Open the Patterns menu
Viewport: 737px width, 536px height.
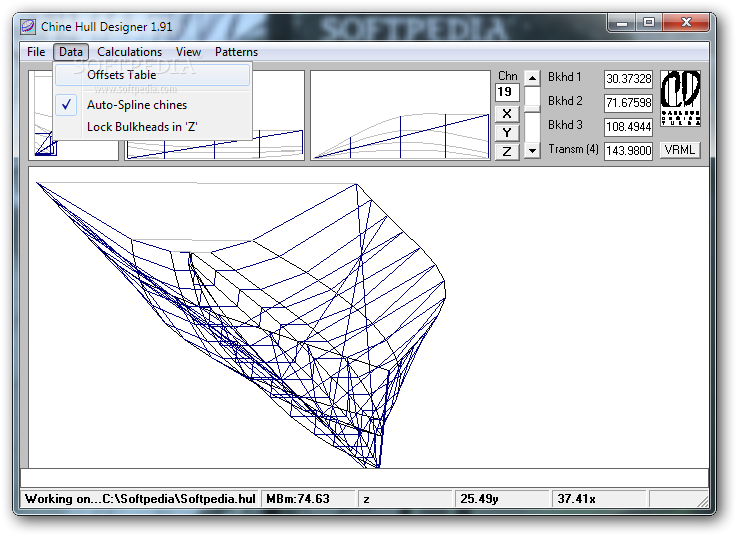(x=236, y=52)
